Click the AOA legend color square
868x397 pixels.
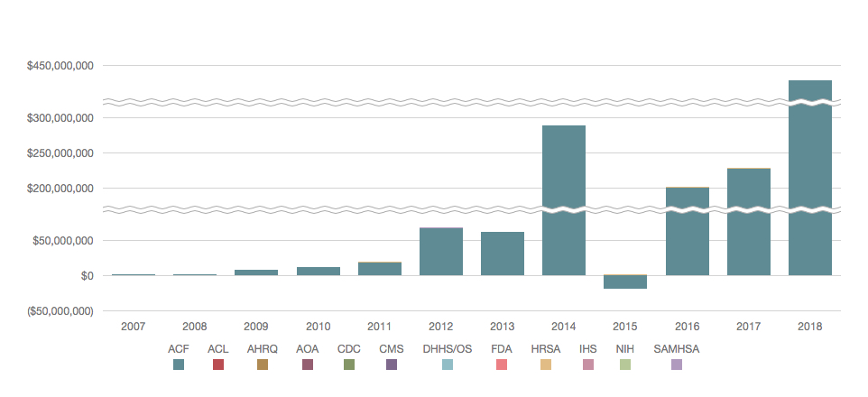tap(308, 365)
